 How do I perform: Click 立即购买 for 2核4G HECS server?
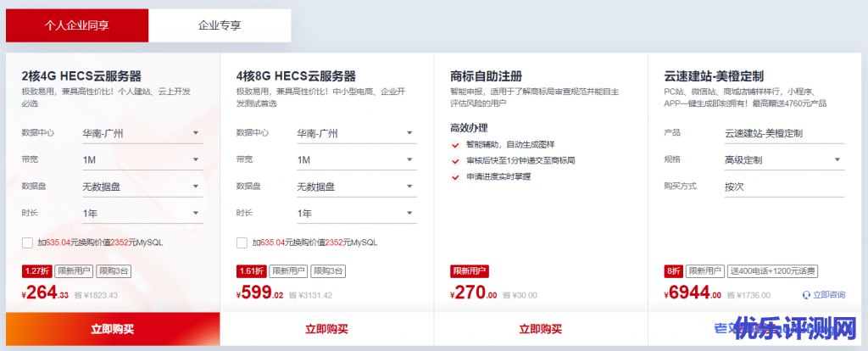113,329
